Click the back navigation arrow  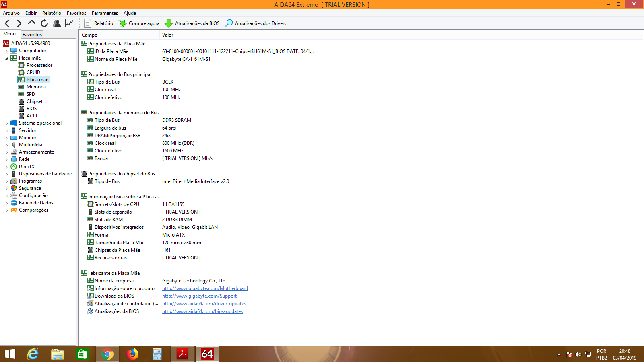coord(7,23)
